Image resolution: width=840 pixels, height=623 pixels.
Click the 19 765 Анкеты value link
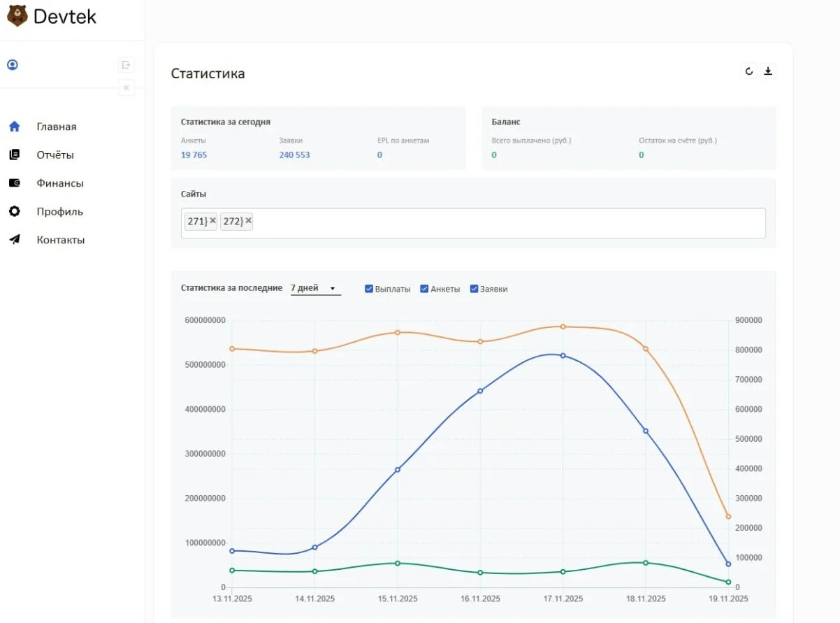[x=194, y=155]
